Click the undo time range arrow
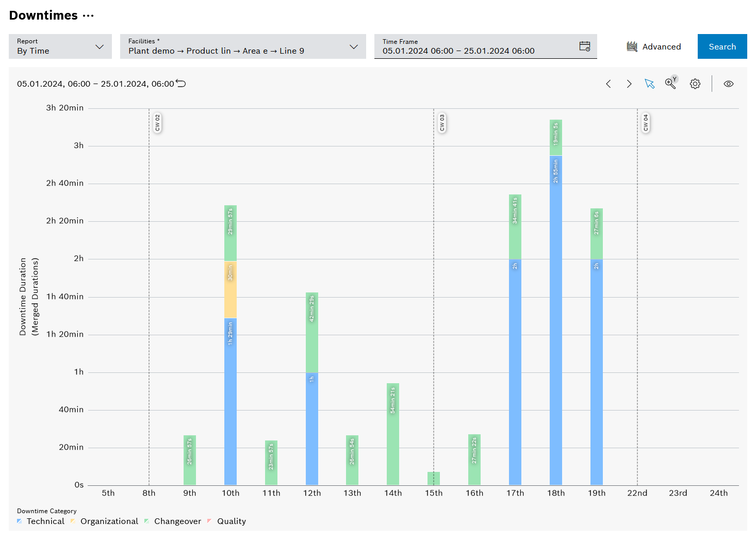The height and width of the screenshot is (540, 756). tap(180, 83)
